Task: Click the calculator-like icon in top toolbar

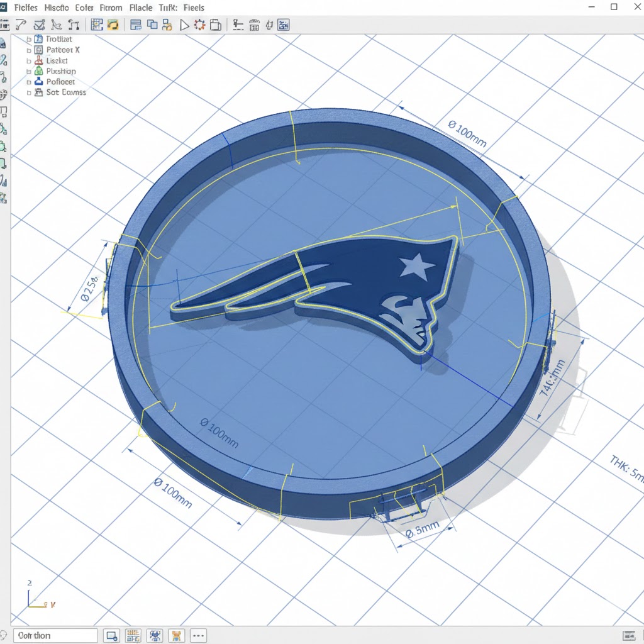Action: click(x=255, y=25)
